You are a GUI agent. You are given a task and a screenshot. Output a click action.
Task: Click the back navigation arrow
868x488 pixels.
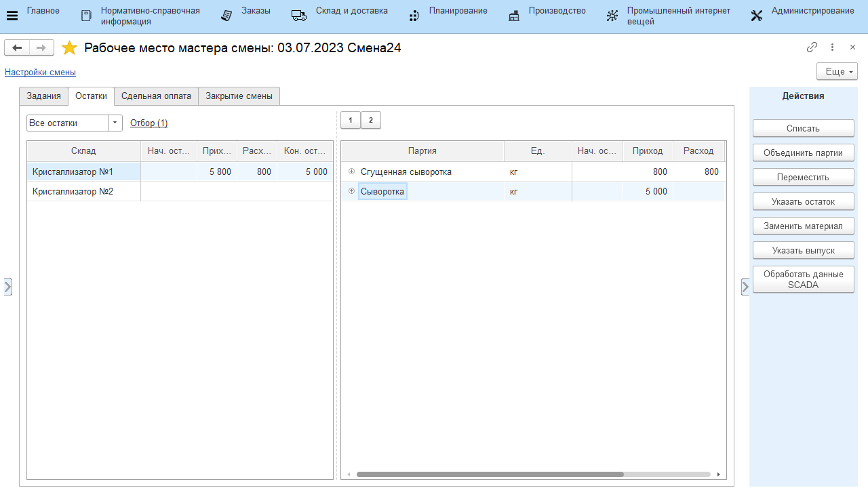(17, 47)
